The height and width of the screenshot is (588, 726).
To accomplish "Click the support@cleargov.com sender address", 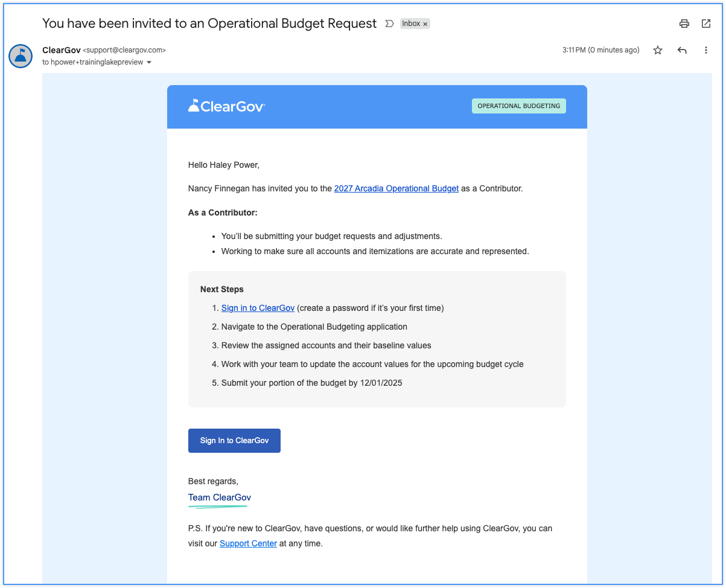I will tap(124, 50).
